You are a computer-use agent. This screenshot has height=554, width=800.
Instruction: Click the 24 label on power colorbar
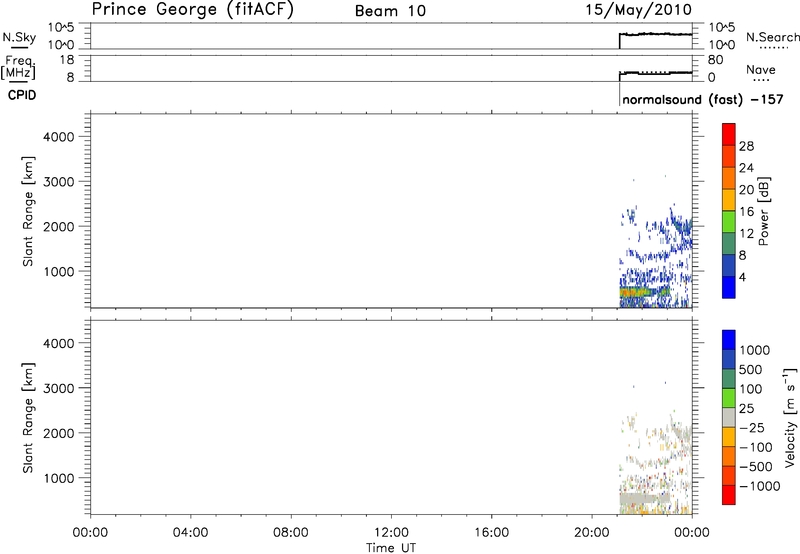746,168
